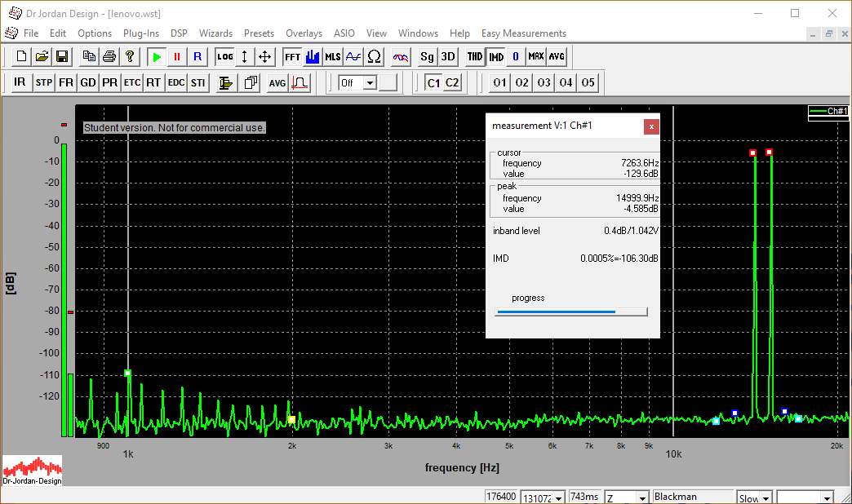Click the second-row AVG button
Viewport: 852px width, 504px height.
point(277,82)
